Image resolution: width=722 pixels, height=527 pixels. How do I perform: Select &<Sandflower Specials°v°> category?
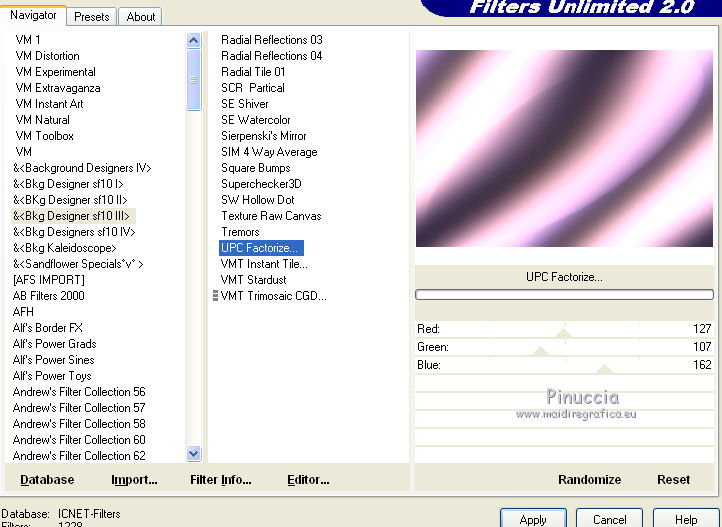pos(78,264)
